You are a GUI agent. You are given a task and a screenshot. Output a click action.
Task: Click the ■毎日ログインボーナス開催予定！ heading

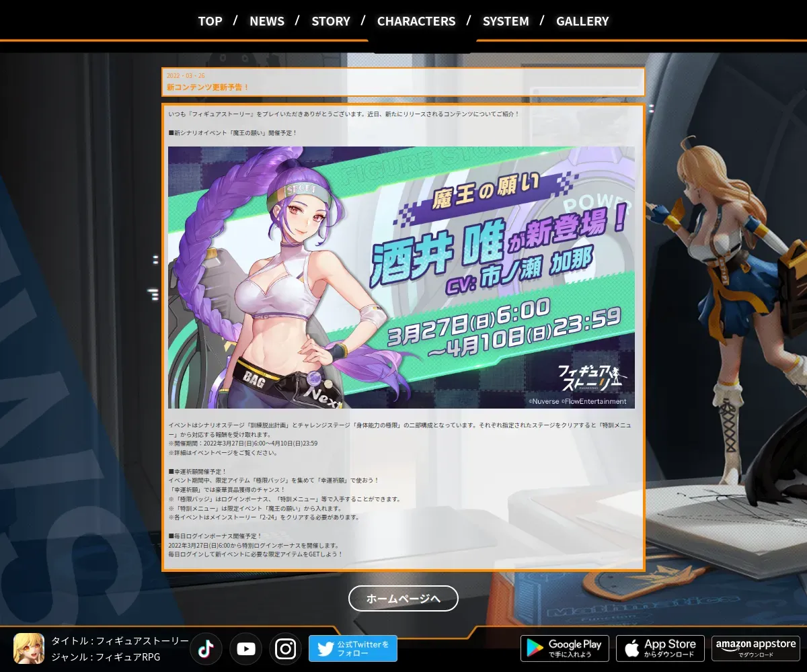[x=215, y=536]
